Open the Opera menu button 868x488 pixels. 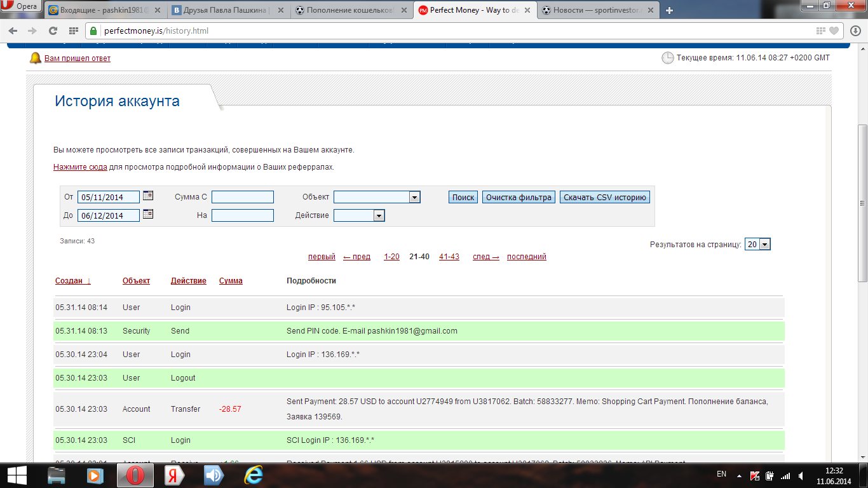tap(21, 7)
